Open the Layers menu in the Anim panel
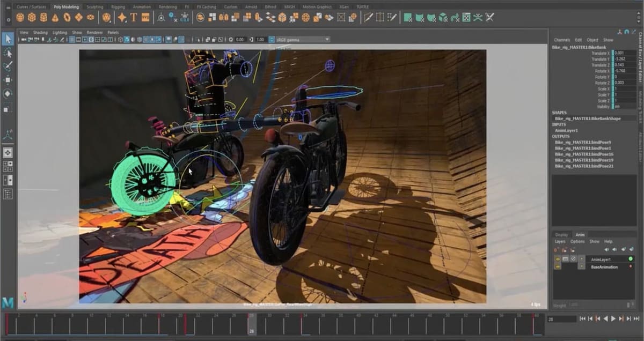The height and width of the screenshot is (341, 644). click(560, 242)
